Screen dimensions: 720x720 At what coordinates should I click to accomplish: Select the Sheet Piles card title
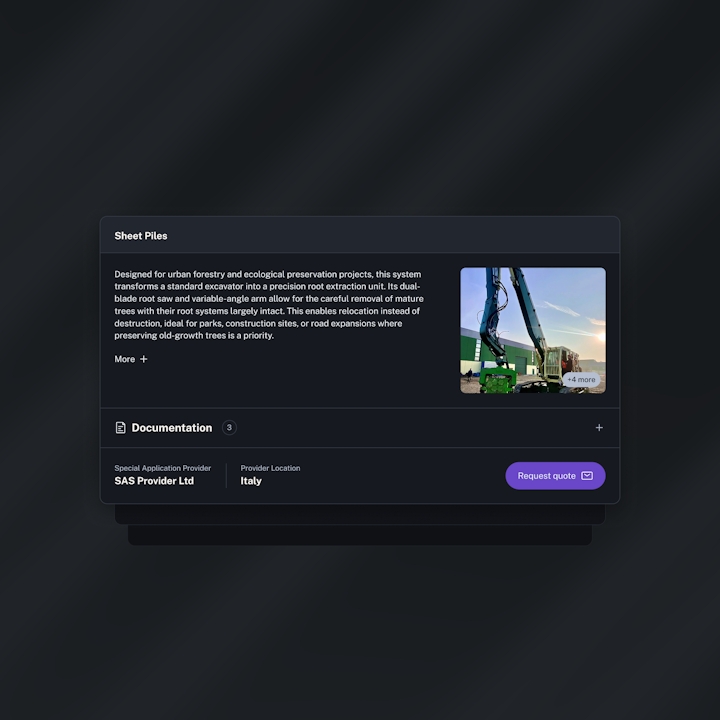pyautogui.click(x=141, y=236)
